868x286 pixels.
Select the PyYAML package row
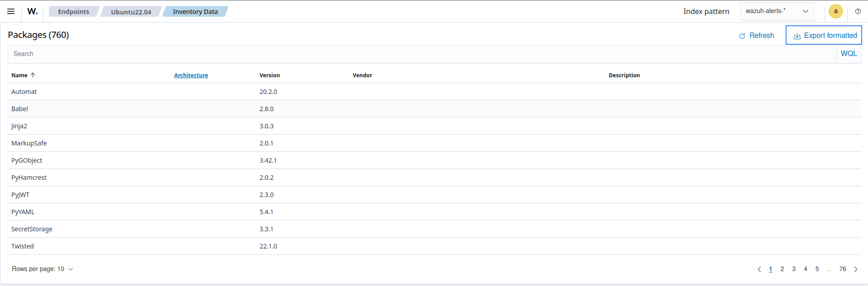click(23, 212)
